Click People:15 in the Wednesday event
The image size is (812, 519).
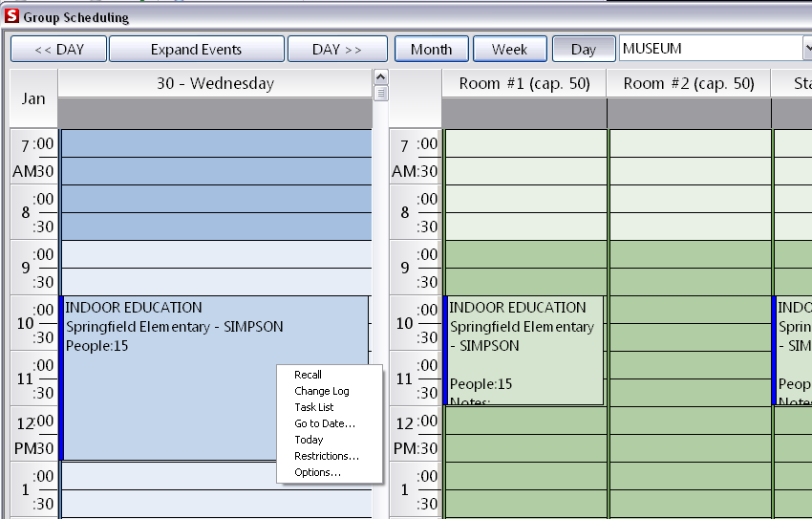pos(96,345)
